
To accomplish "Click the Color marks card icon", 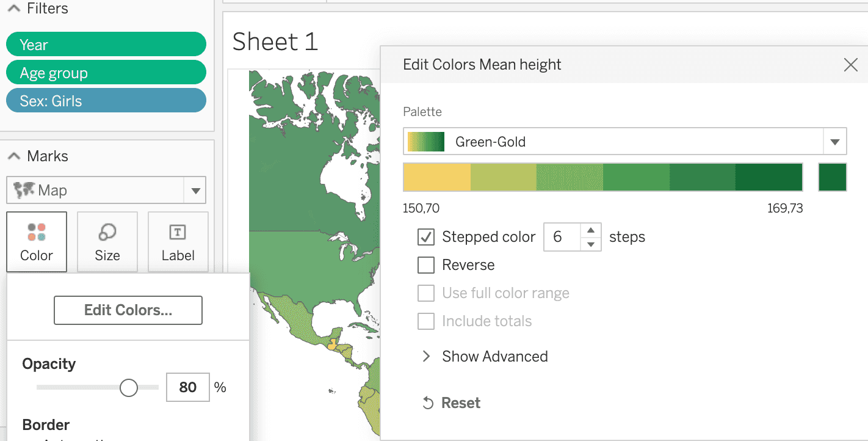I will [x=37, y=233].
